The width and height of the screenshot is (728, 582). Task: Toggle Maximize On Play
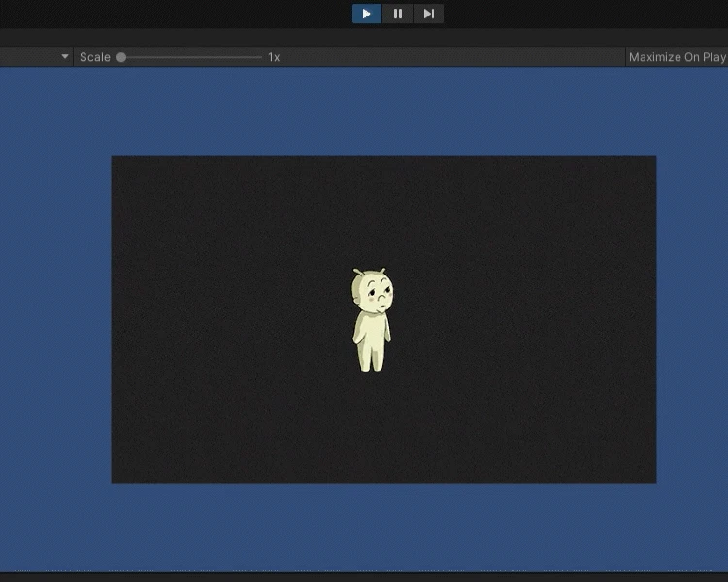click(677, 57)
